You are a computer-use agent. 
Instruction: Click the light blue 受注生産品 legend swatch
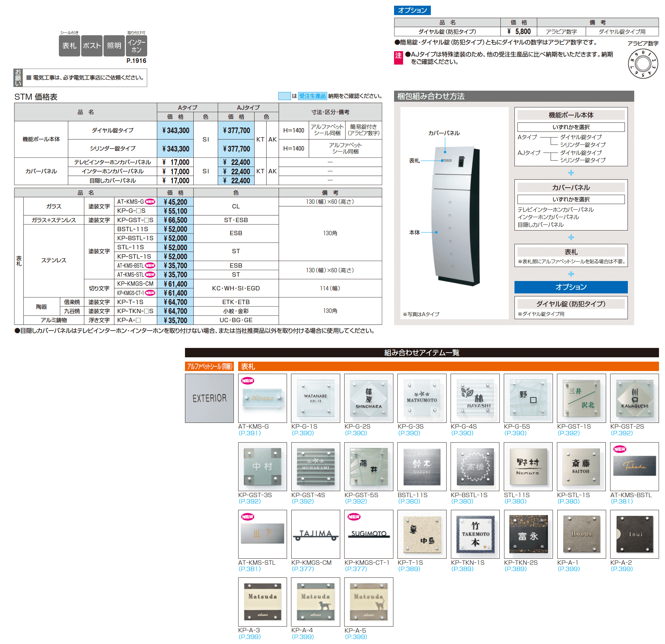point(284,96)
